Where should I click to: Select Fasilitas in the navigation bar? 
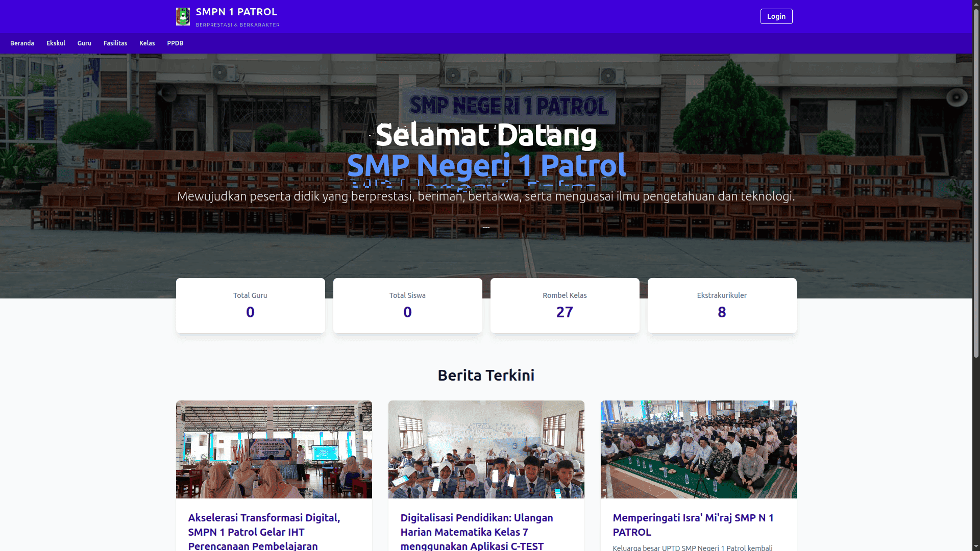[115, 43]
